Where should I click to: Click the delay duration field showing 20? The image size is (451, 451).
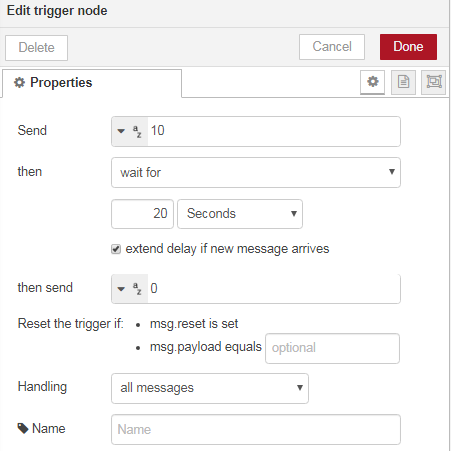coord(142,214)
